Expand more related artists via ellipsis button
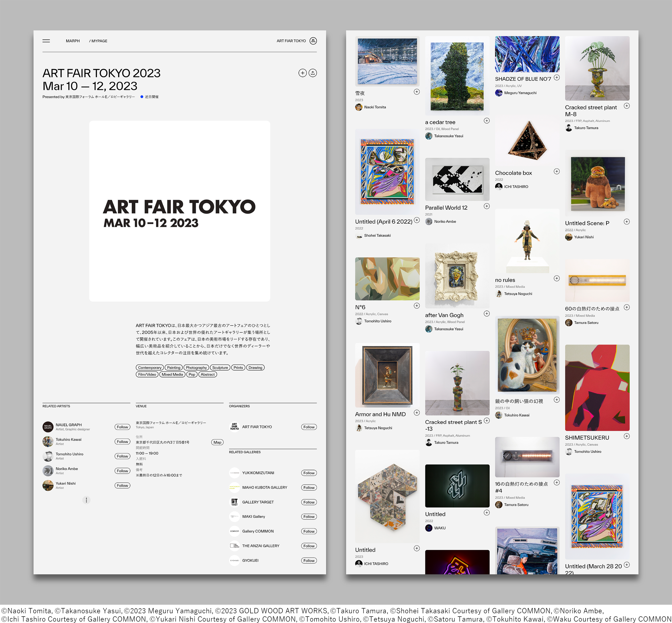This screenshot has width=672, height=623. (86, 500)
